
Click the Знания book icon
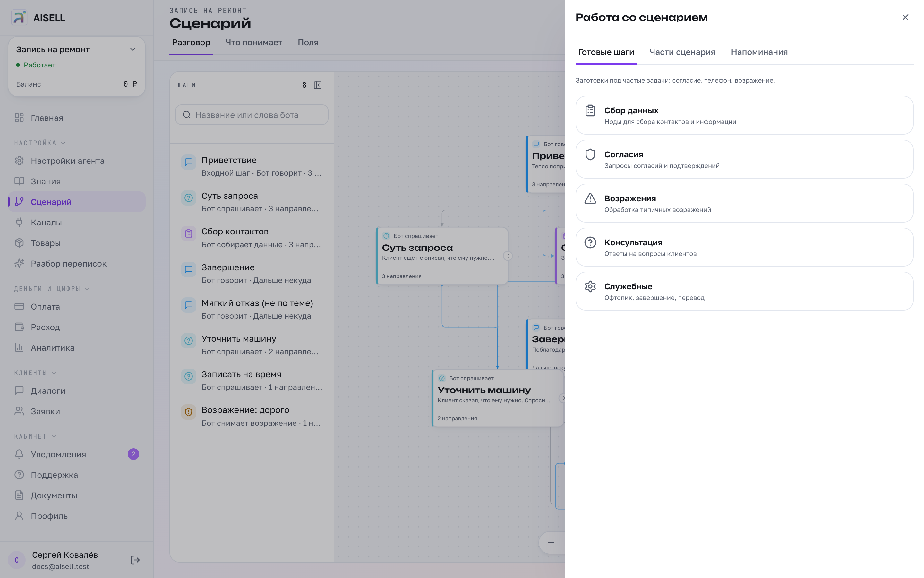pos(19,181)
